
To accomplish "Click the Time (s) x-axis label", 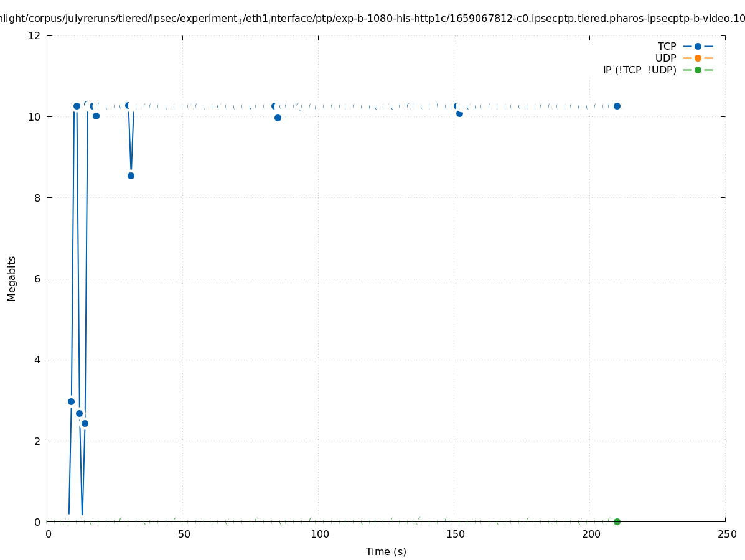I will 386,551.
